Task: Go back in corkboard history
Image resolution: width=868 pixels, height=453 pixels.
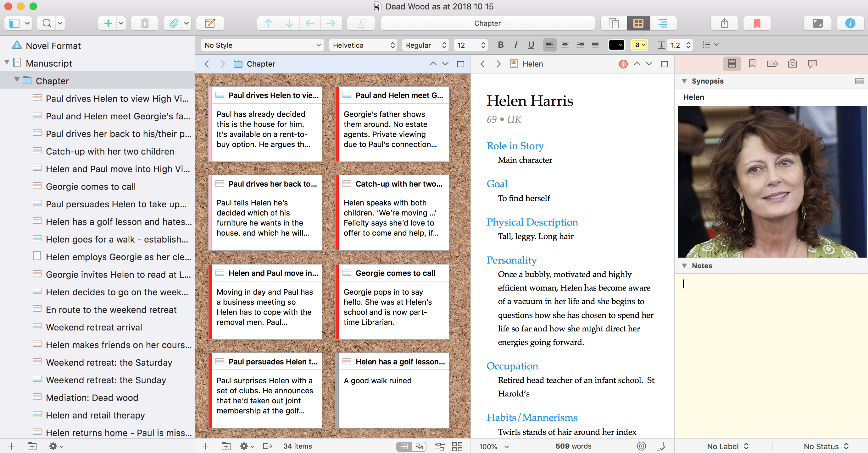Action: point(207,64)
